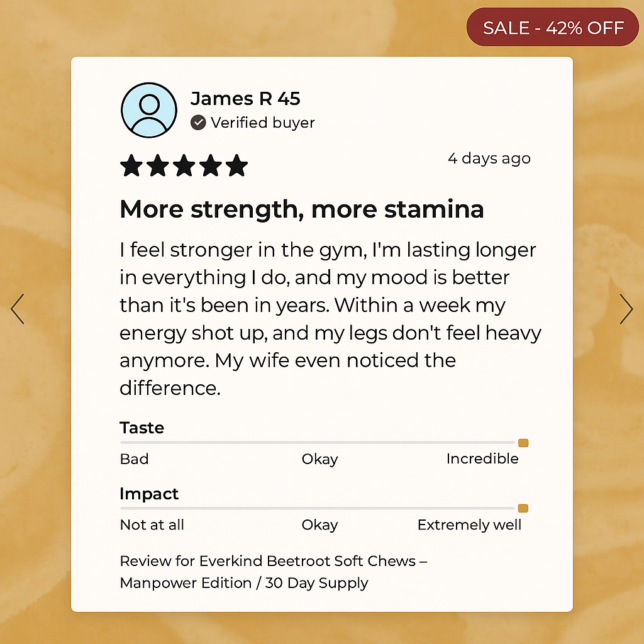The height and width of the screenshot is (644, 644).
Task: Click the previous review left arrow
Action: [18, 309]
